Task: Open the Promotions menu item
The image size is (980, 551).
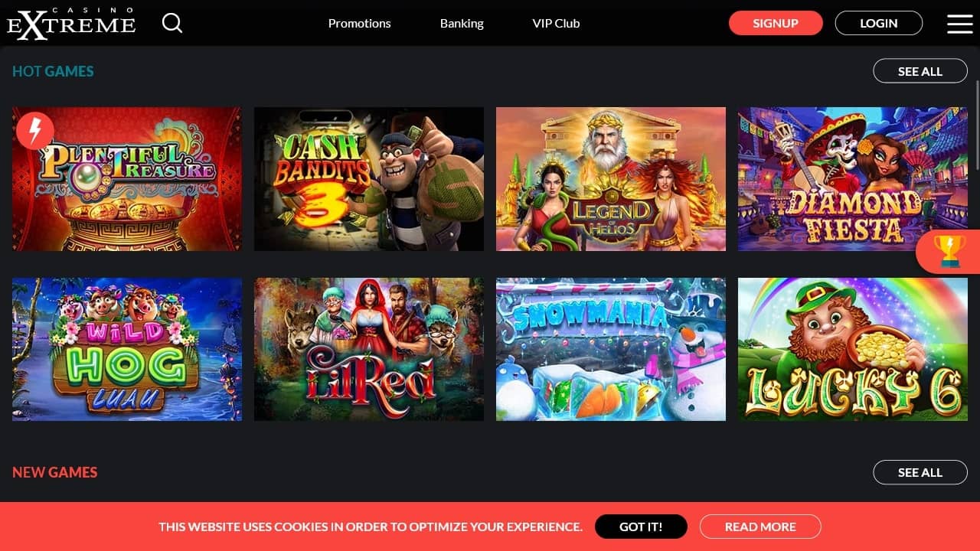Action: coord(359,23)
